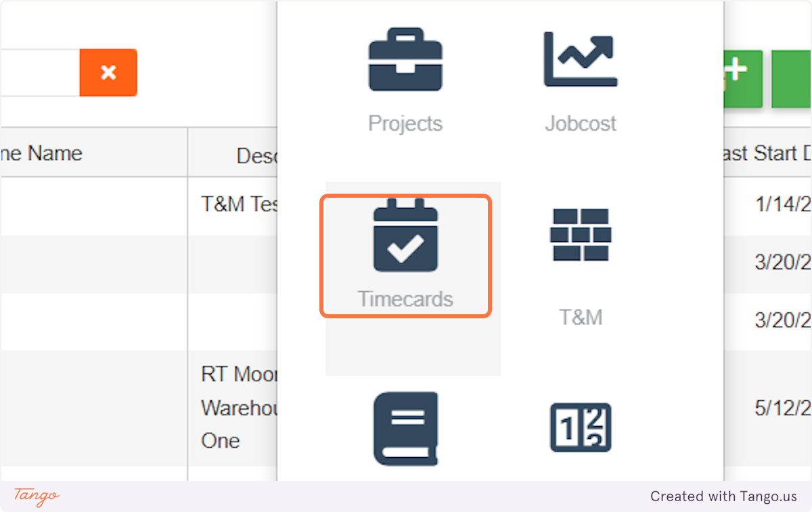The width and height of the screenshot is (812, 512).
Task: Click the Timecards calendar checkmark icon
Action: point(405,236)
